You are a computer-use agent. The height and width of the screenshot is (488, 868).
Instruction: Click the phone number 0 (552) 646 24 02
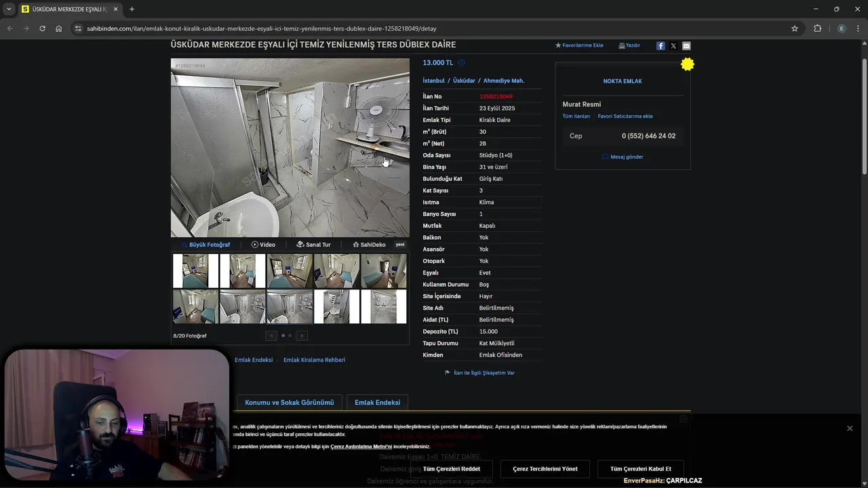click(648, 136)
